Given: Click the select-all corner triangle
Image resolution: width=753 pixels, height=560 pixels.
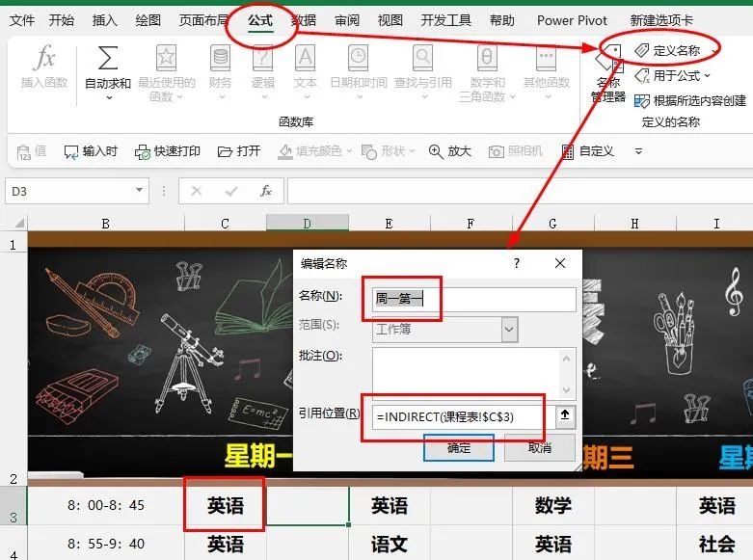Looking at the screenshot, I should point(19,223).
